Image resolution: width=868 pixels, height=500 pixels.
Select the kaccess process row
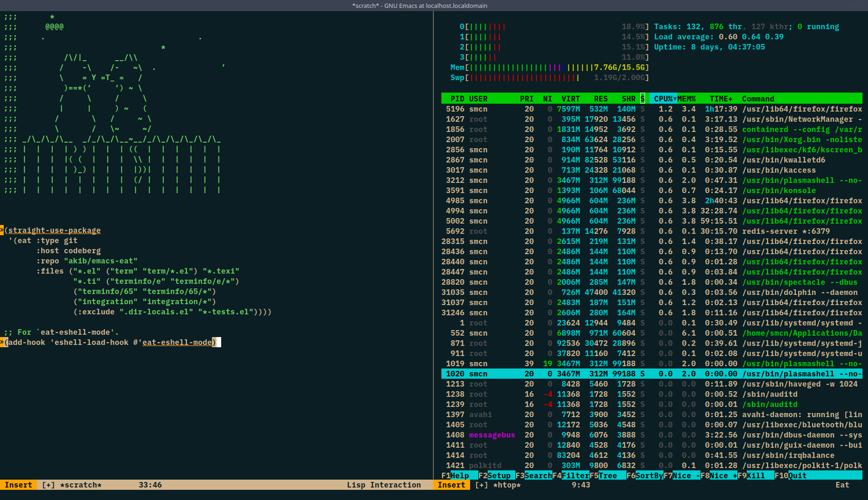click(652, 170)
